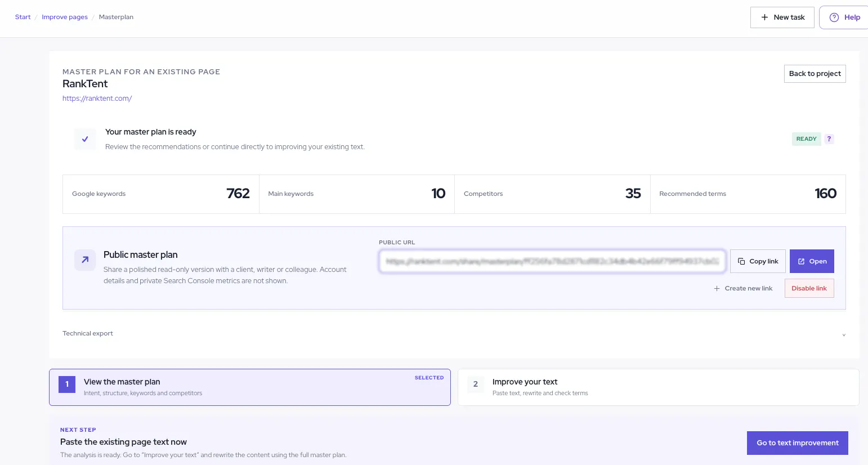Viewport: 868px width, 465px height.
Task: Click the Public master plan heading
Action: click(141, 255)
